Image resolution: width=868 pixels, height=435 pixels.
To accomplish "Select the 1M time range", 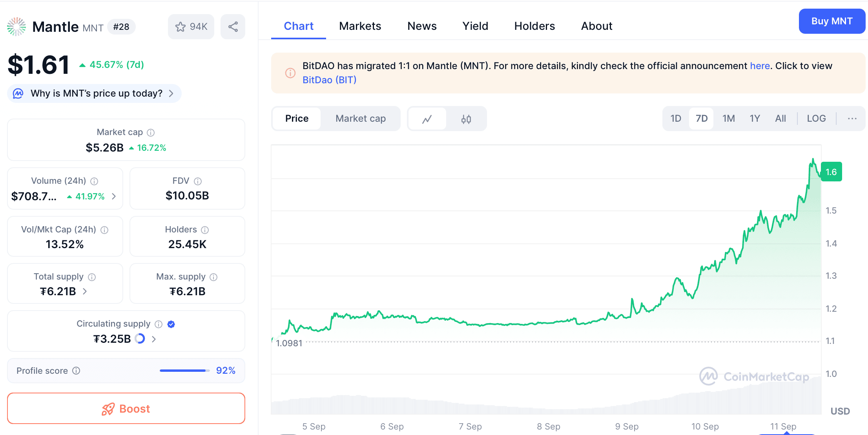I will (x=728, y=119).
